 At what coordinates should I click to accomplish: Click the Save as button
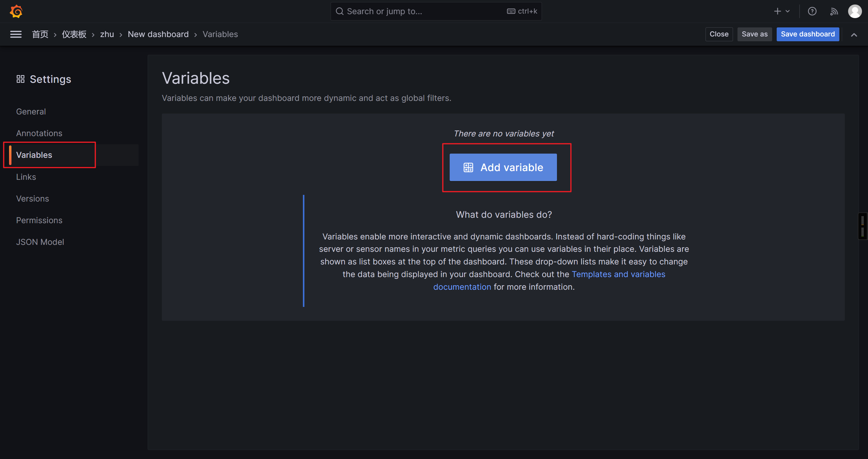pos(754,34)
